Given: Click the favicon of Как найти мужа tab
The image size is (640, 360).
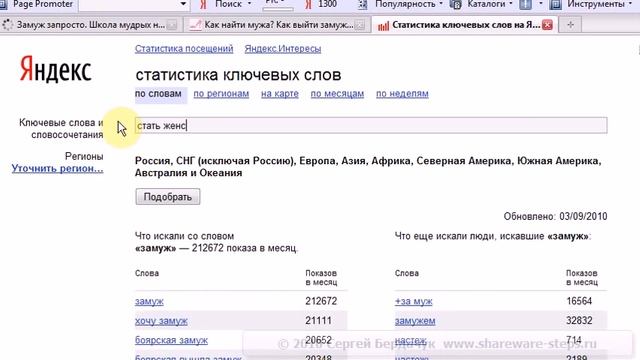Looking at the screenshot, I should pyautogui.click(x=196, y=25).
